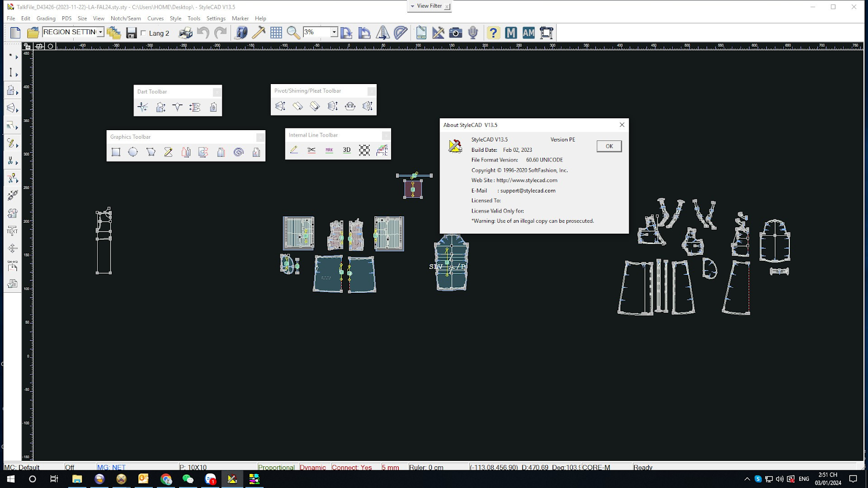The width and height of the screenshot is (868, 488).
Task: Select first pivot tool in Pivot/Shirring/Pleat Toolbar
Action: pos(280,106)
